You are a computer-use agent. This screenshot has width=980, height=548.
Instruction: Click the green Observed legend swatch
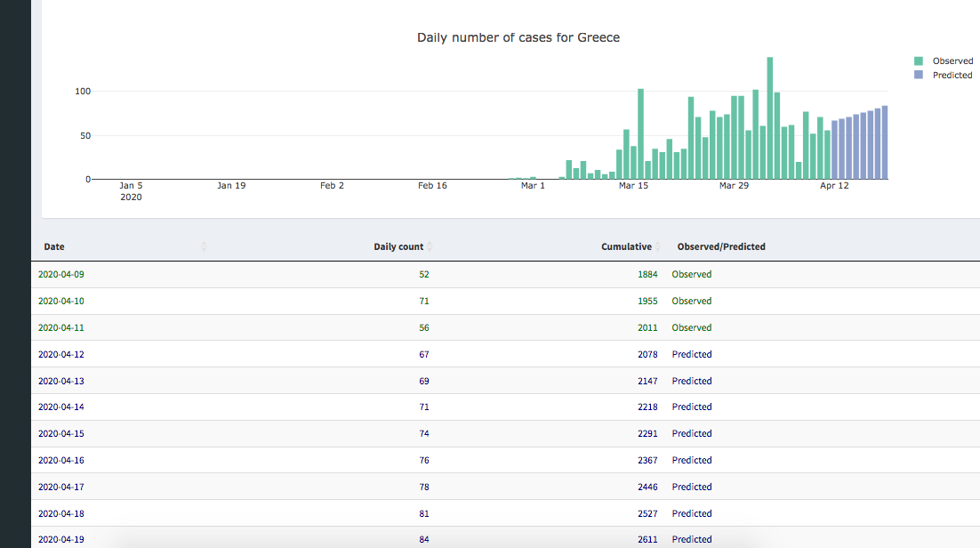coord(919,61)
